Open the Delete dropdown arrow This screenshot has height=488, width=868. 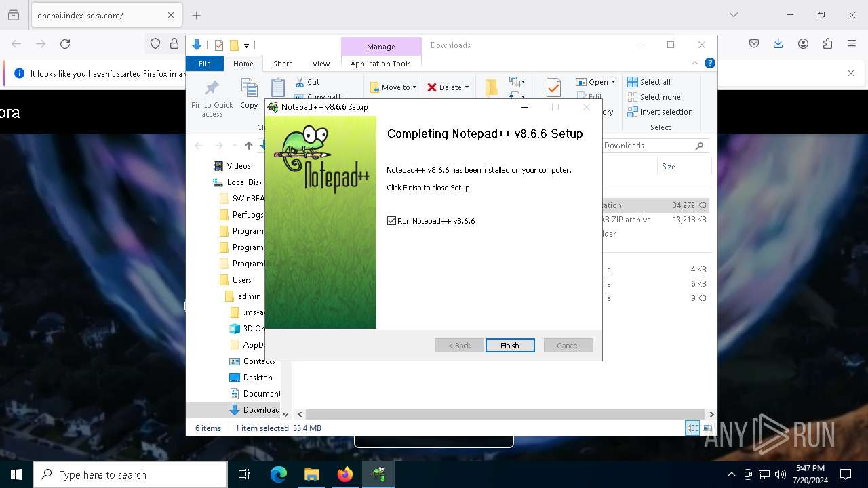[x=467, y=87]
